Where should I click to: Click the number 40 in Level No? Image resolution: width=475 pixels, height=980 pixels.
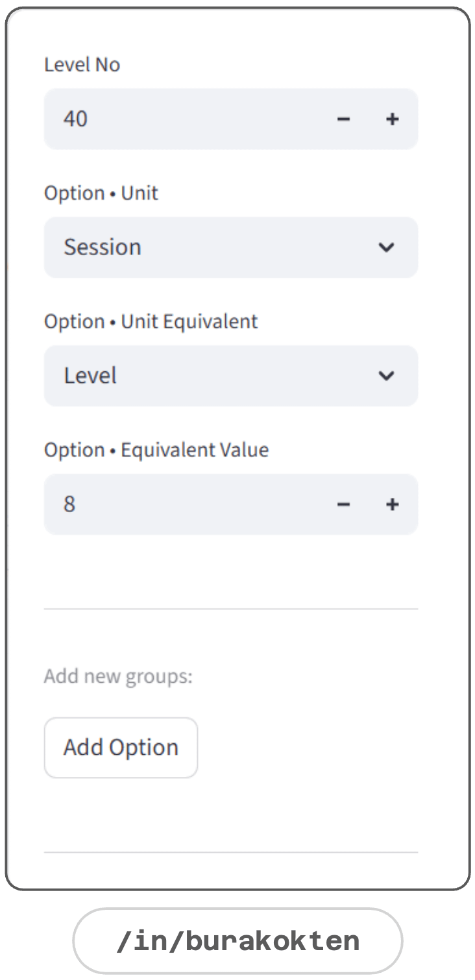[75, 119]
